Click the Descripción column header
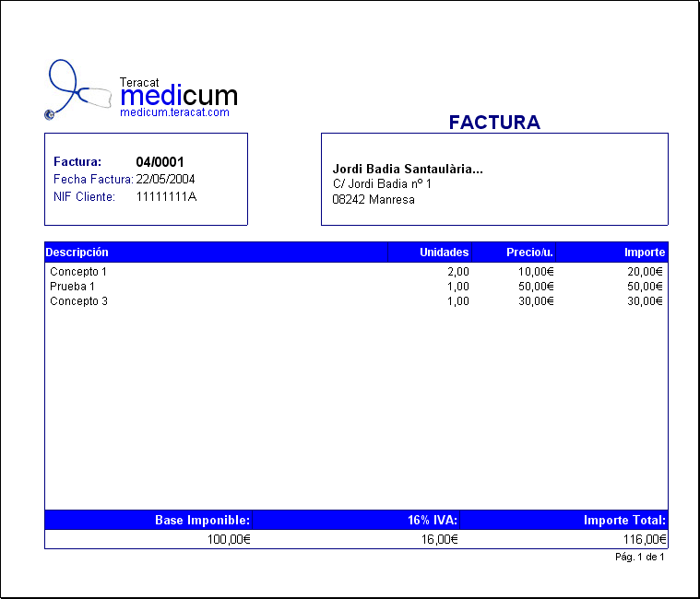Image resolution: width=700 pixels, height=599 pixels. pos(77,253)
